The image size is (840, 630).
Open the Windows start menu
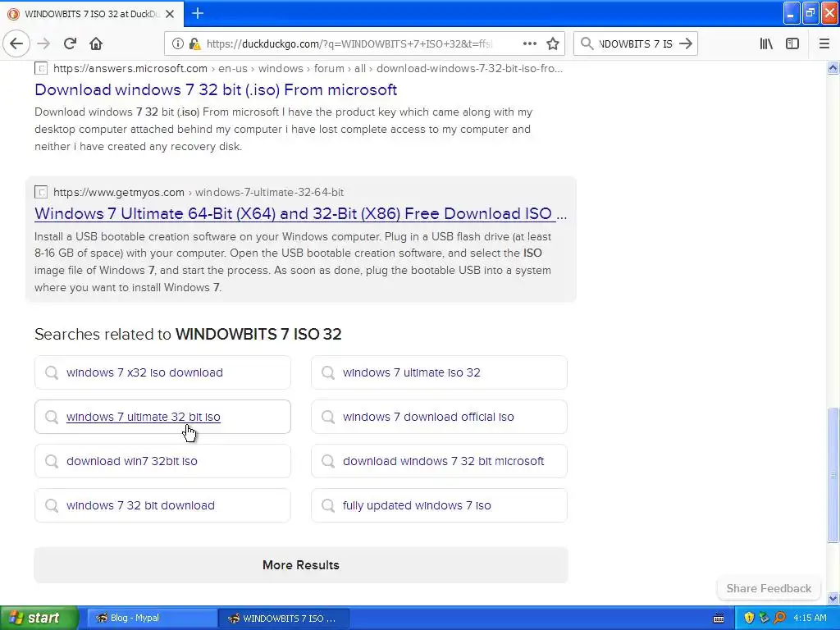[x=39, y=618]
